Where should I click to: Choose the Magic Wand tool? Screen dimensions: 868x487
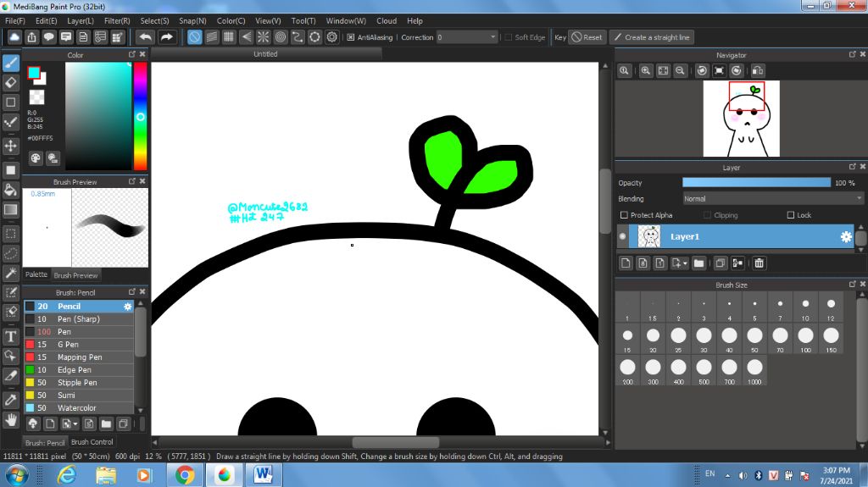point(11,273)
